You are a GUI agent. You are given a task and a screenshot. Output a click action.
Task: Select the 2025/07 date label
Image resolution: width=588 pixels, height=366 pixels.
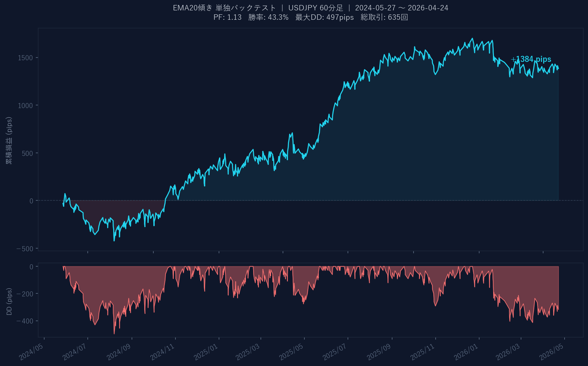(335, 352)
